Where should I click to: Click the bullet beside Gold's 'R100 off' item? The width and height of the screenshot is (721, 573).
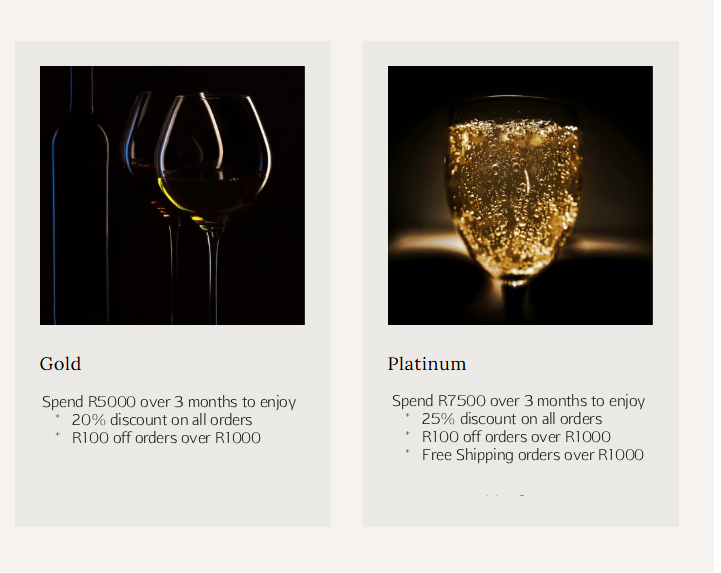point(57,436)
